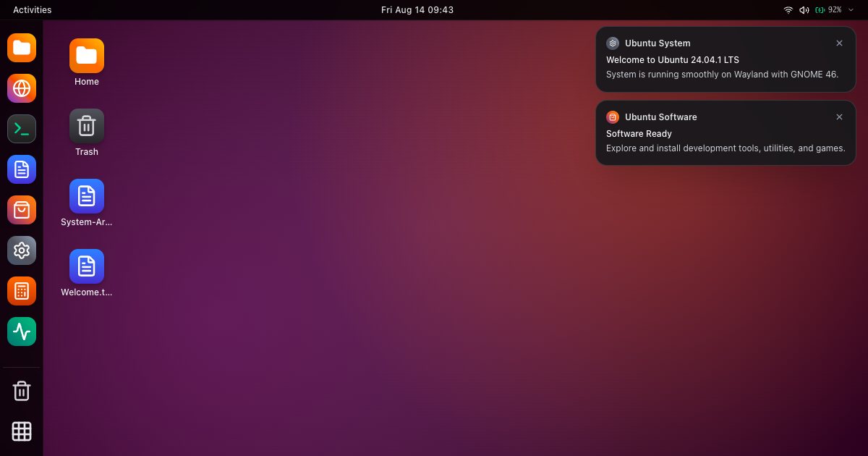Click text about running smoothly on Wayland
Image resolution: width=868 pixels, height=456 pixels.
point(722,75)
